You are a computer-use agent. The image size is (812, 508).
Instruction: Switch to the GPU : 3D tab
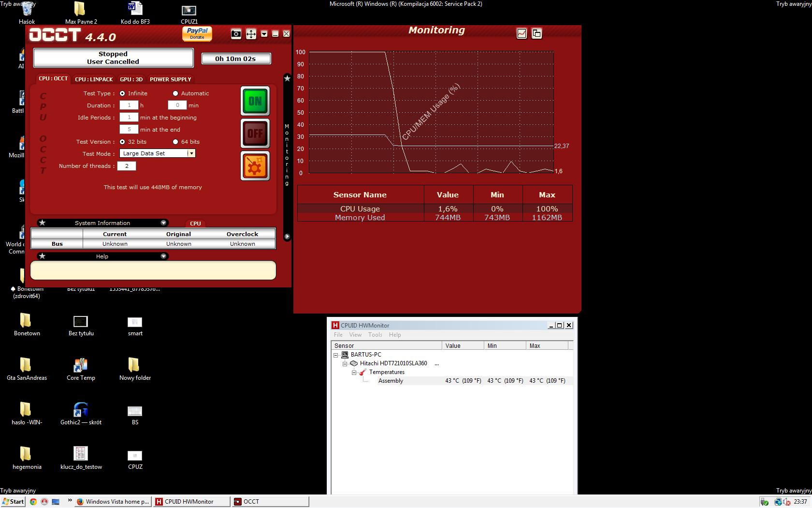click(x=131, y=79)
